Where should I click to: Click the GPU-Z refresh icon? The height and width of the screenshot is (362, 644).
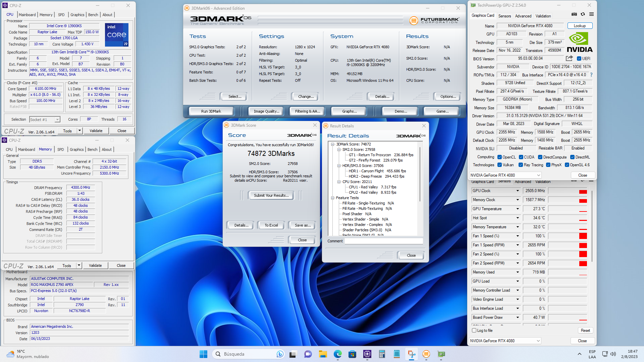(x=583, y=14)
